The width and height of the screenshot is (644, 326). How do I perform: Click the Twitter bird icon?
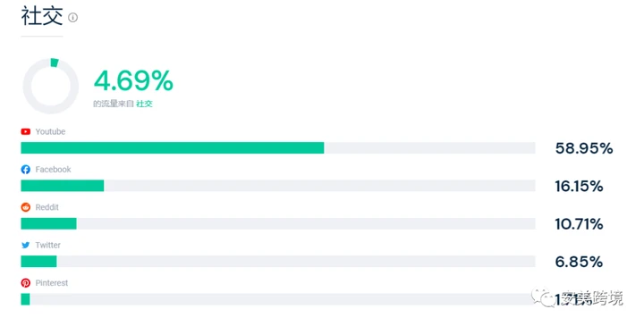(x=25, y=246)
